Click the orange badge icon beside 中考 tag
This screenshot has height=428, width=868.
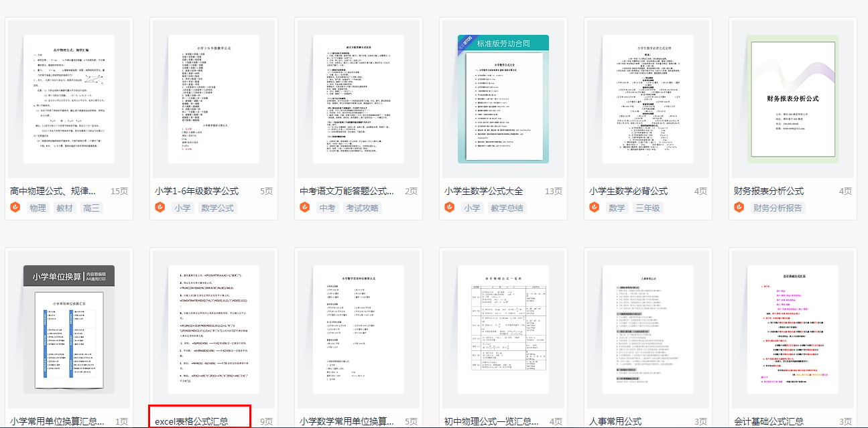click(305, 208)
